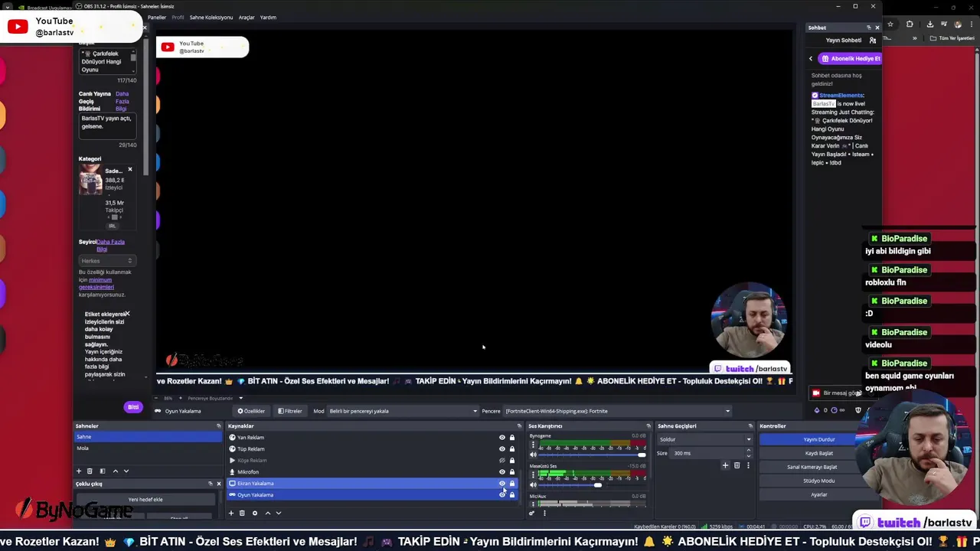Mute the Bynogame audio track
This screenshot has width=980, height=551.
(x=533, y=455)
